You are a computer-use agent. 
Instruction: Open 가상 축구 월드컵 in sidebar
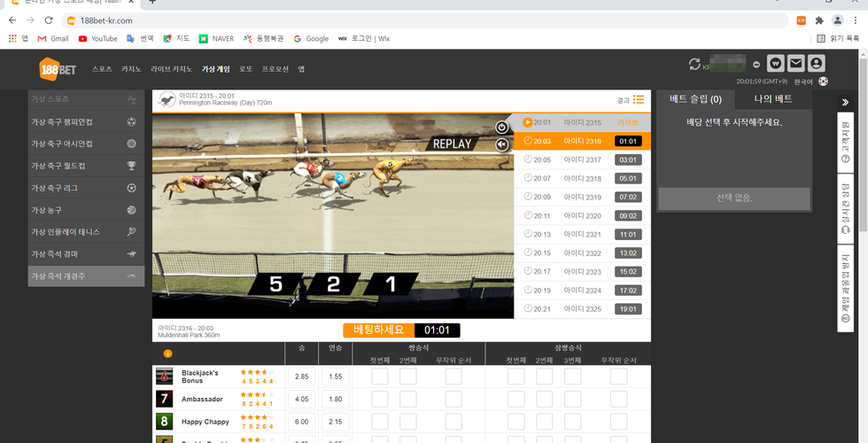point(86,167)
